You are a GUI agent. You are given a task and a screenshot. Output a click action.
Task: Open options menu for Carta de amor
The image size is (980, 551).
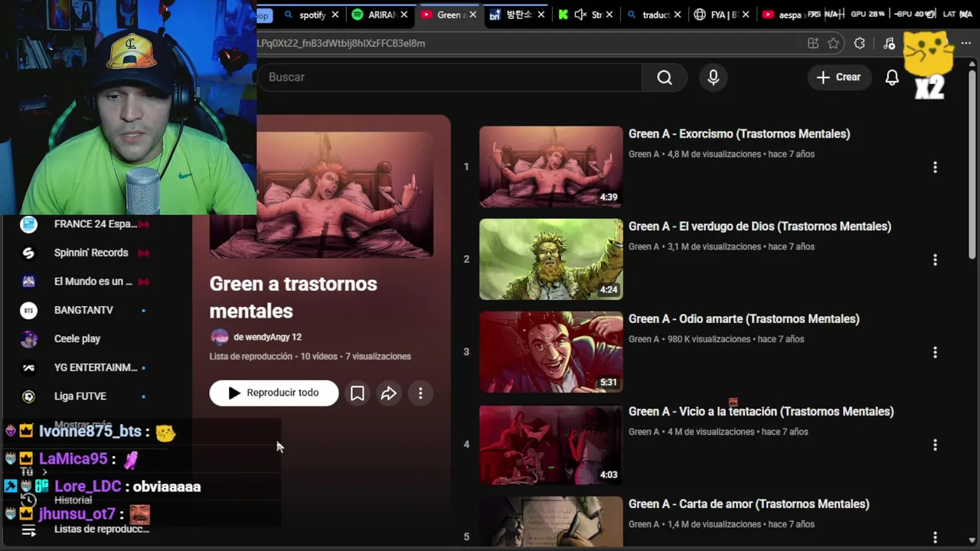pyautogui.click(x=935, y=537)
